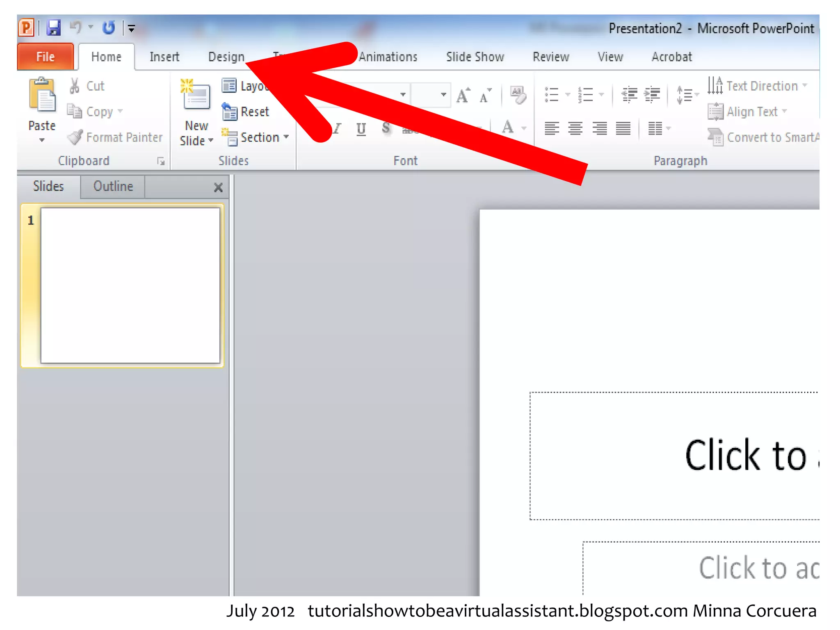Select slide 1 thumbnail in Slides pane
Viewport: 840px width, 630px height.
tap(130, 285)
